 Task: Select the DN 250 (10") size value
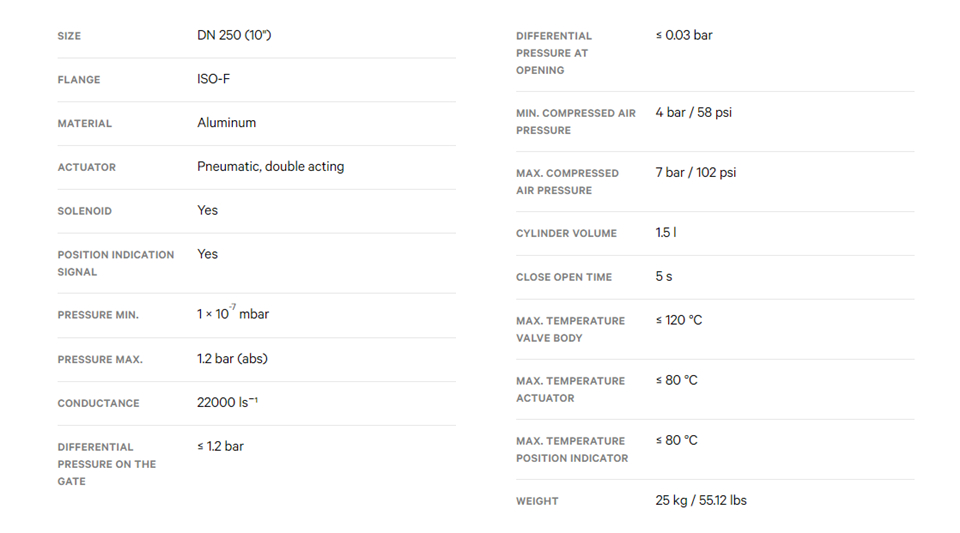(234, 35)
